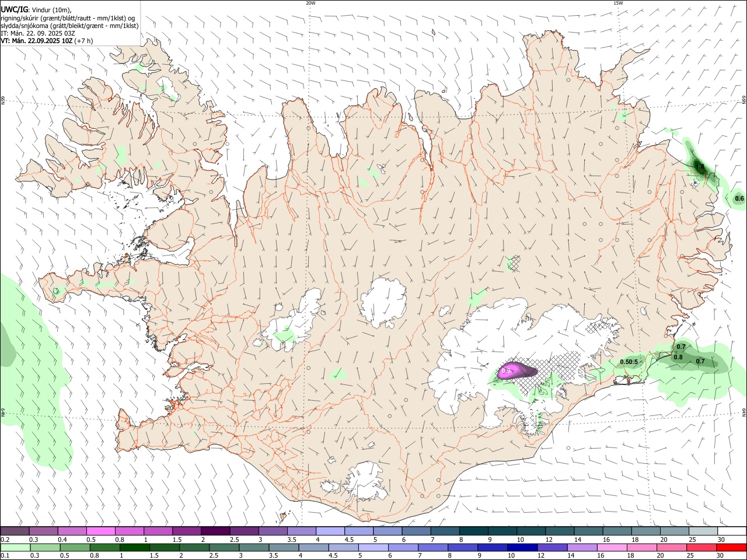Click the '0.2' label under the top scale

coord(5,540)
